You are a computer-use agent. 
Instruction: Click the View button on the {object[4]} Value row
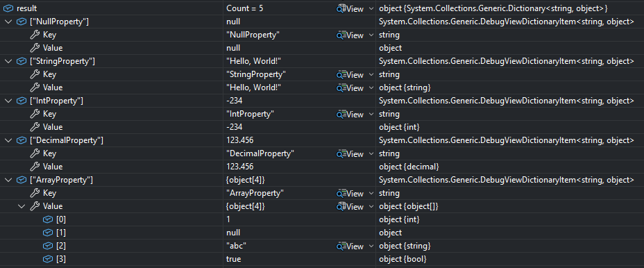350,206
